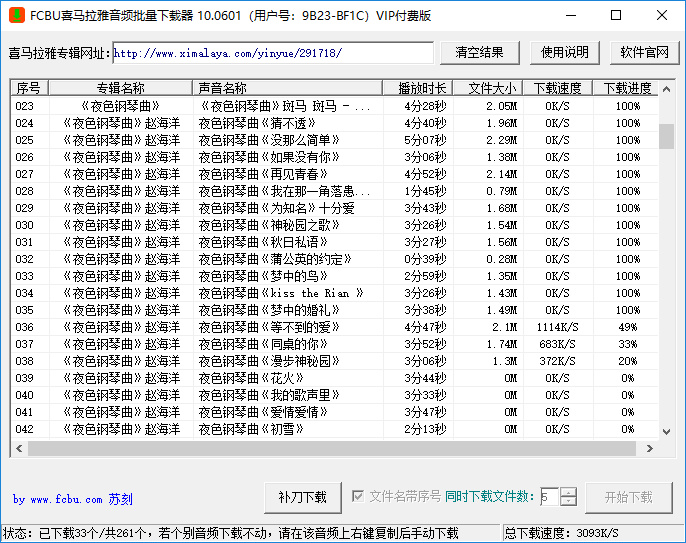Sort by the 专辑名称 column header

(x=120, y=88)
